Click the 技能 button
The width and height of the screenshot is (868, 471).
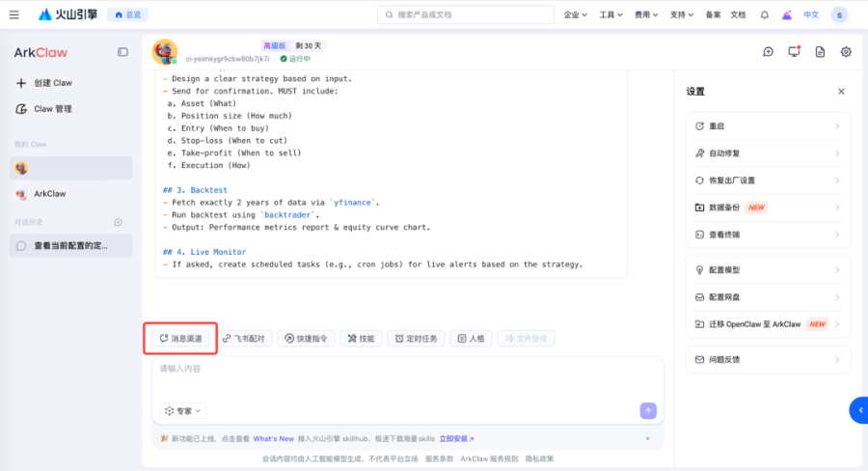tap(361, 339)
